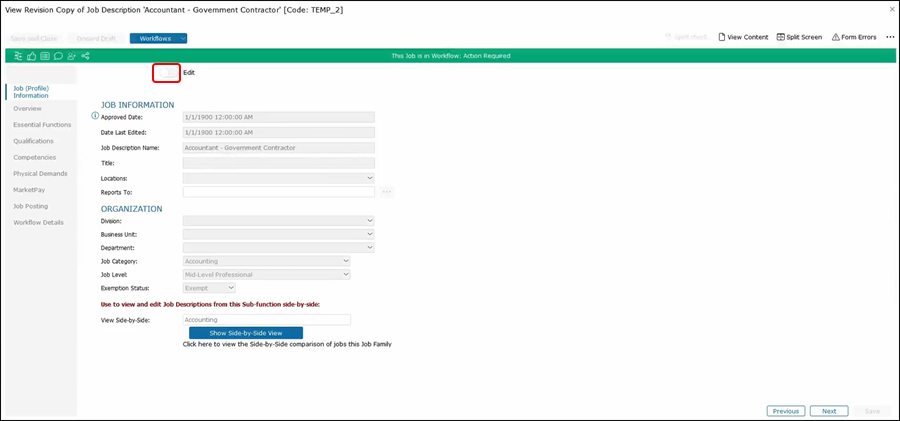The width and height of the screenshot is (900, 421).
Task: Go to the Essential Functions tab
Action: click(x=42, y=125)
